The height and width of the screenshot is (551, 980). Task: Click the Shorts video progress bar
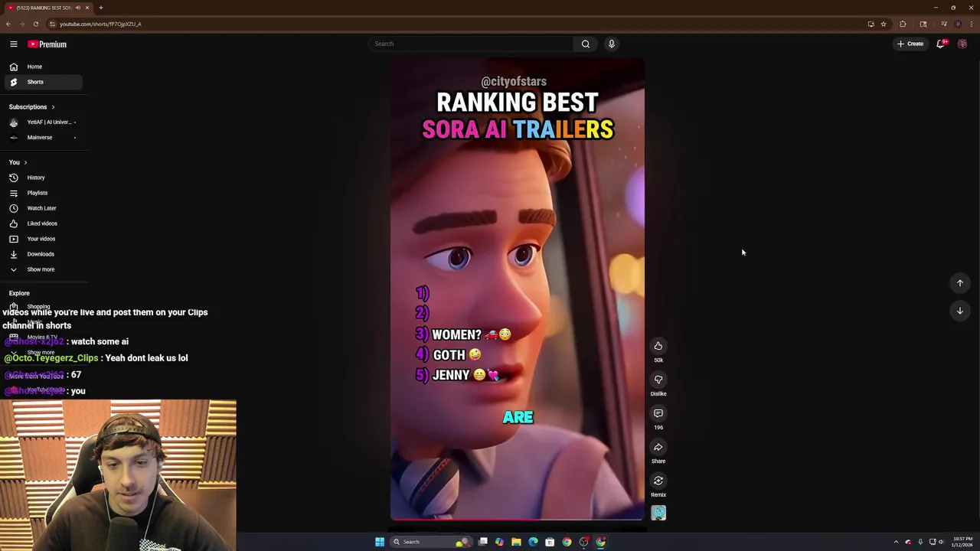coord(518,520)
